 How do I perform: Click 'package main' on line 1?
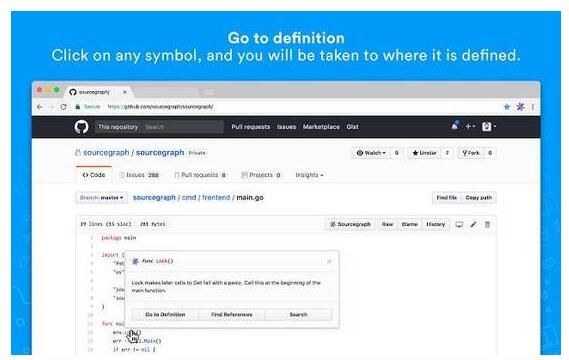119,238
